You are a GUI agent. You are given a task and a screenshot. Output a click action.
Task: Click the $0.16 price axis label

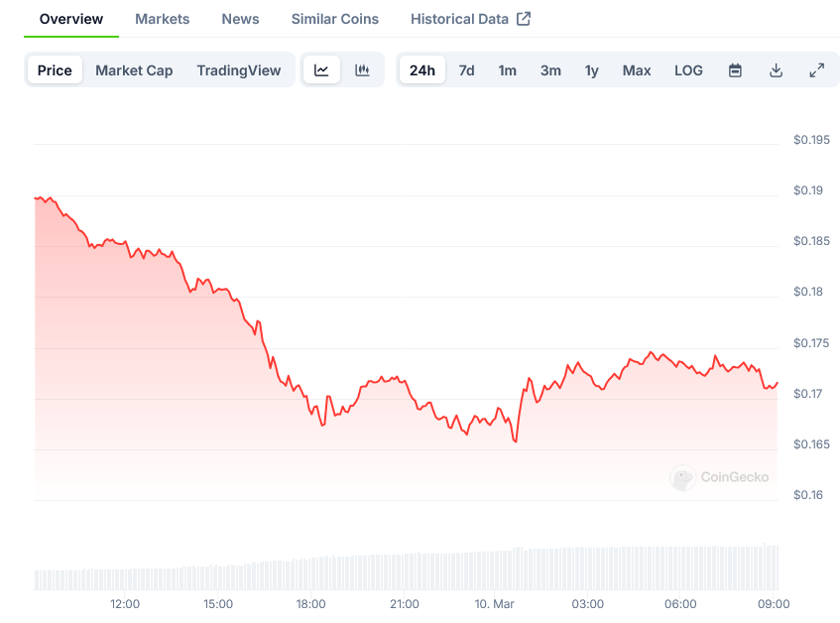(x=808, y=494)
